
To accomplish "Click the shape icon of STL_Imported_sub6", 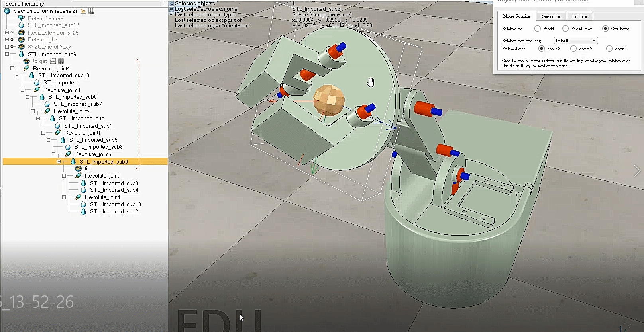I will pos(22,54).
